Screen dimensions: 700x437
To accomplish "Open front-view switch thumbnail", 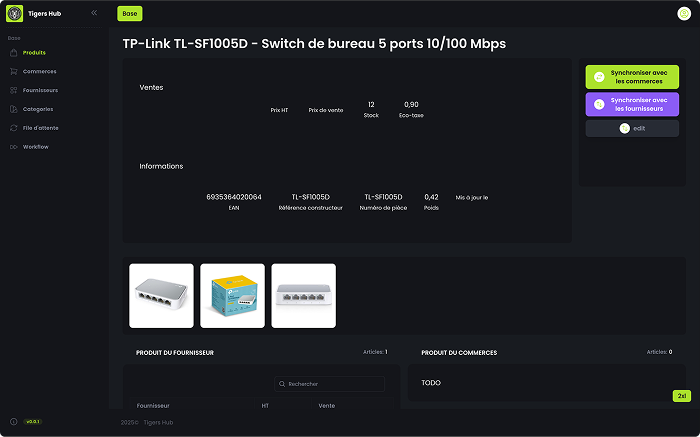I will click(304, 295).
